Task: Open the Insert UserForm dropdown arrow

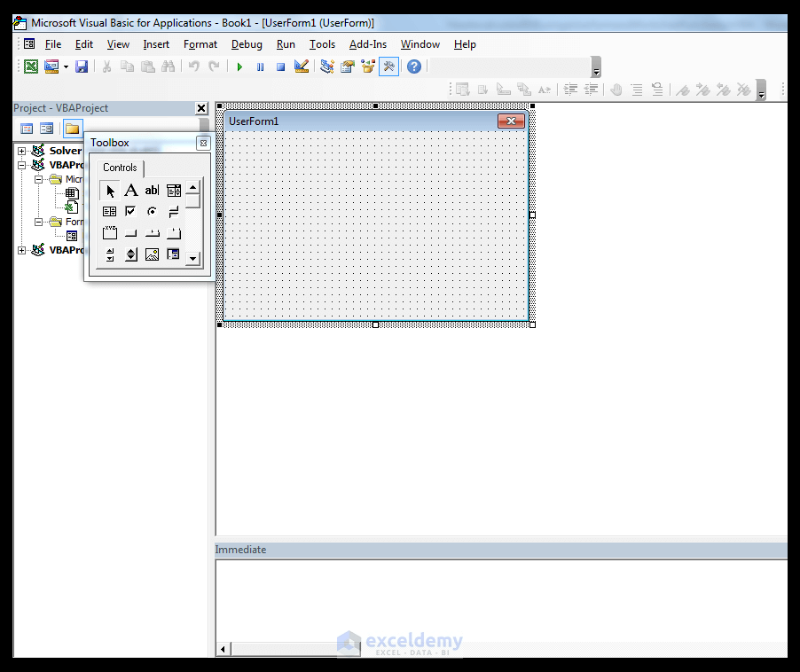Action: point(66,66)
